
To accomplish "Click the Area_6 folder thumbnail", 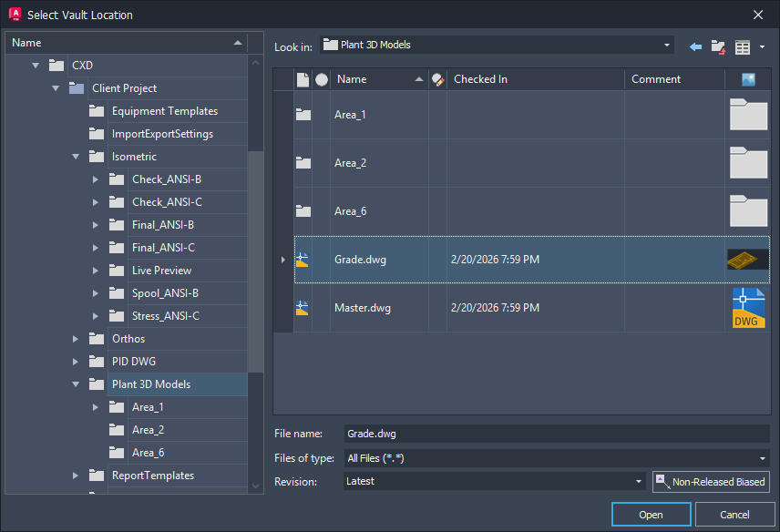I will click(748, 210).
